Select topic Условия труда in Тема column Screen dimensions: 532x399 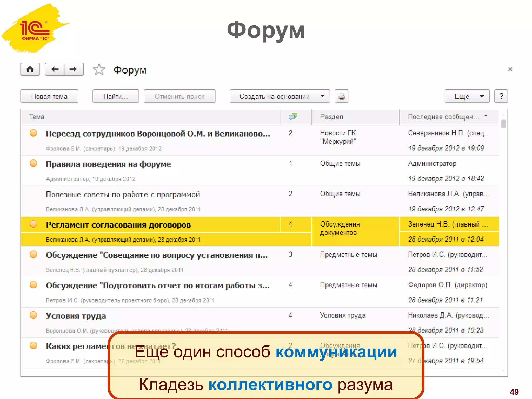pyautogui.click(x=76, y=316)
